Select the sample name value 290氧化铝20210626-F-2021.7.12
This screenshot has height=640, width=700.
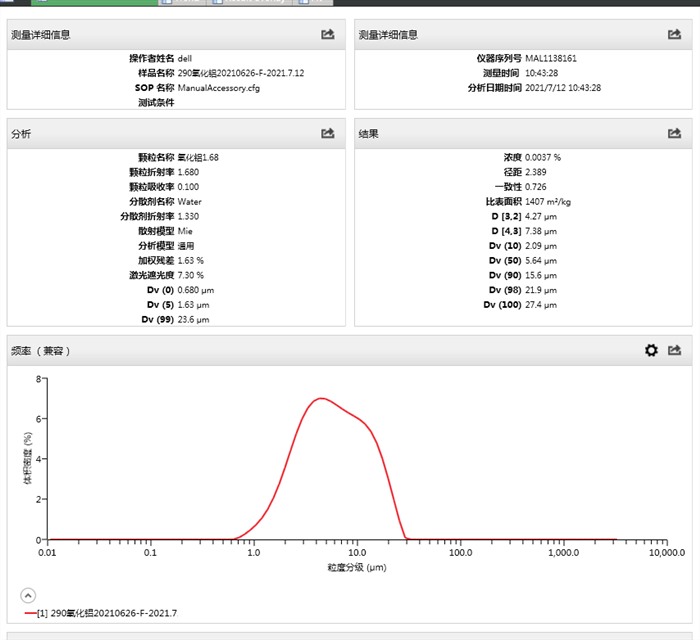pos(240,73)
